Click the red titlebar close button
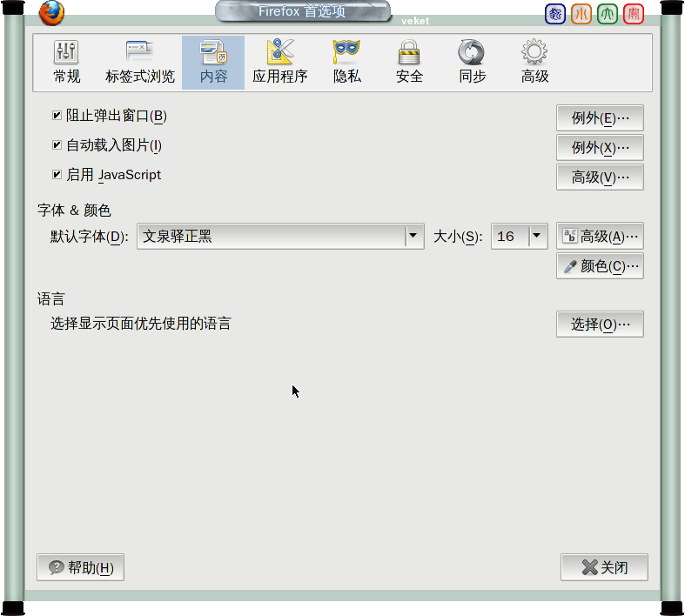 click(x=634, y=14)
